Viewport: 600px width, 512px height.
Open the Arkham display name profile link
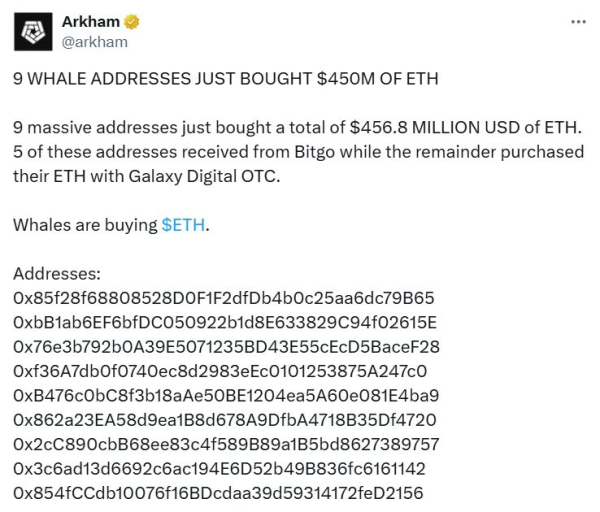click(89, 22)
